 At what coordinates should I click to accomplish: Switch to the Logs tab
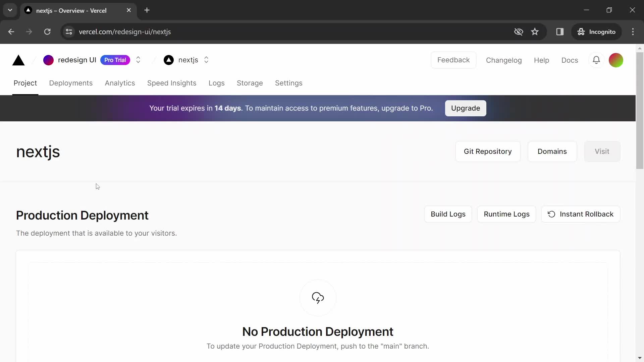coord(216,83)
